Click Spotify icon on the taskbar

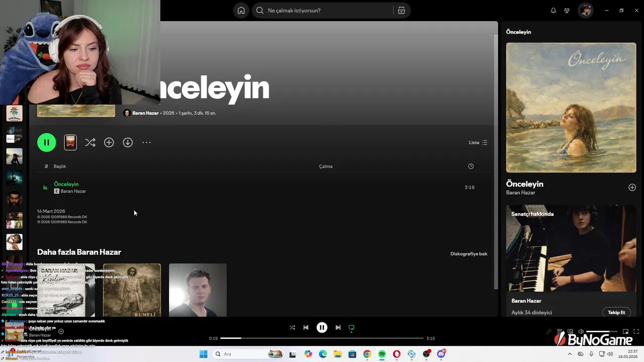point(382,354)
